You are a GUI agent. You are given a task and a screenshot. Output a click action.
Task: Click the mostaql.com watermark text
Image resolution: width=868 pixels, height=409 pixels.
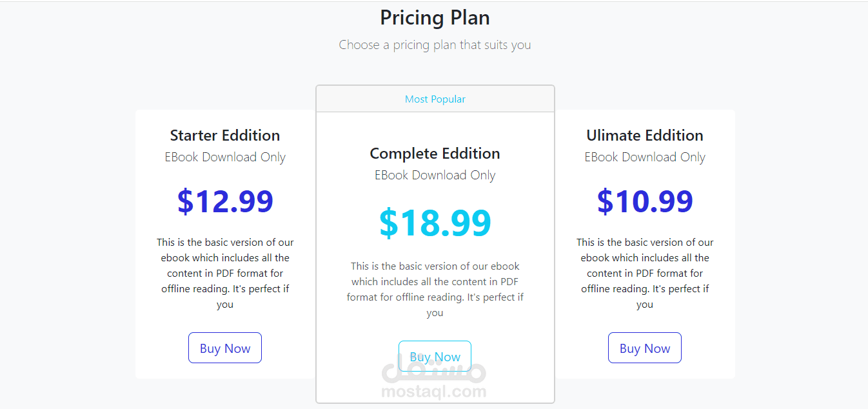coord(434,391)
